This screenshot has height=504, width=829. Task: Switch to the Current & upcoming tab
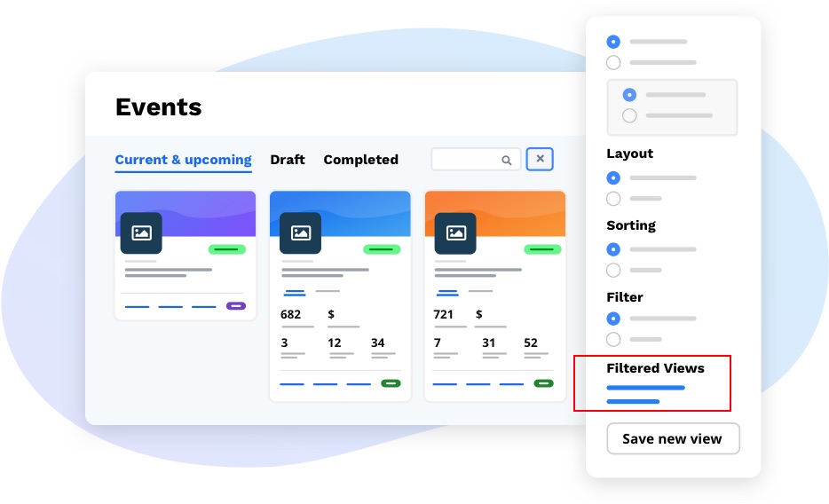point(183,160)
